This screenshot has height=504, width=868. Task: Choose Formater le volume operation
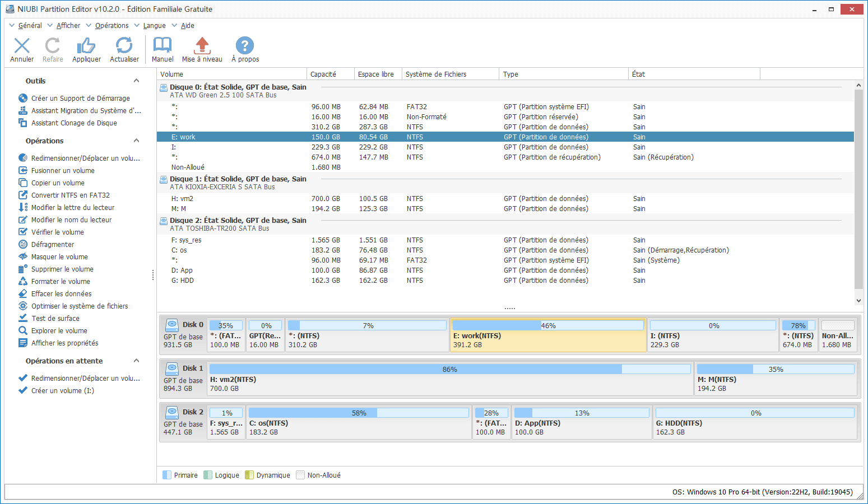pos(60,282)
